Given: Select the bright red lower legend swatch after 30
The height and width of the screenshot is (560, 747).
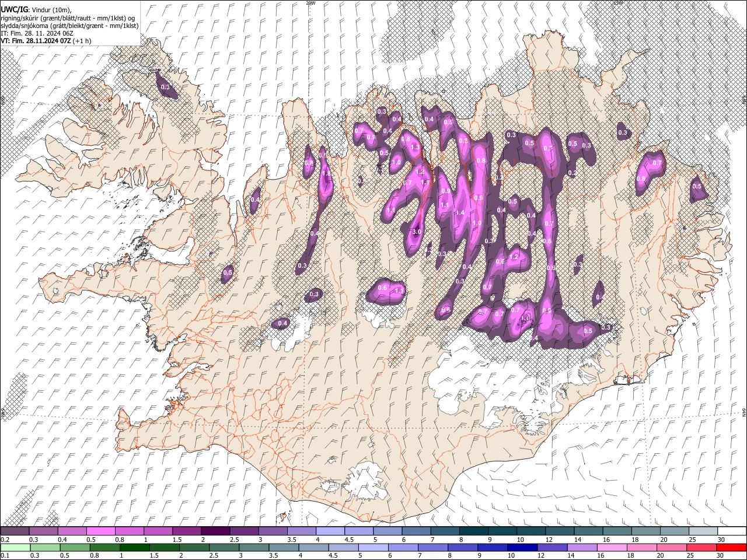Looking at the screenshot, I should click(731, 547).
